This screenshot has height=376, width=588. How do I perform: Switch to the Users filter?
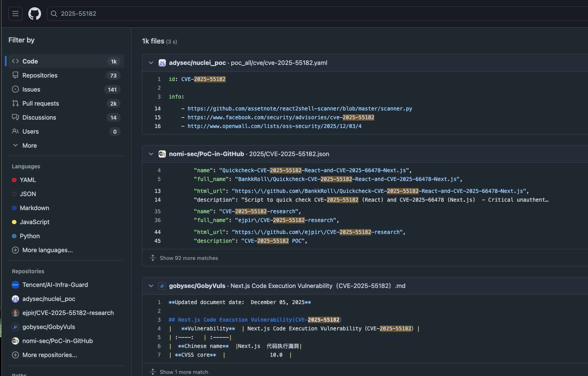point(30,131)
